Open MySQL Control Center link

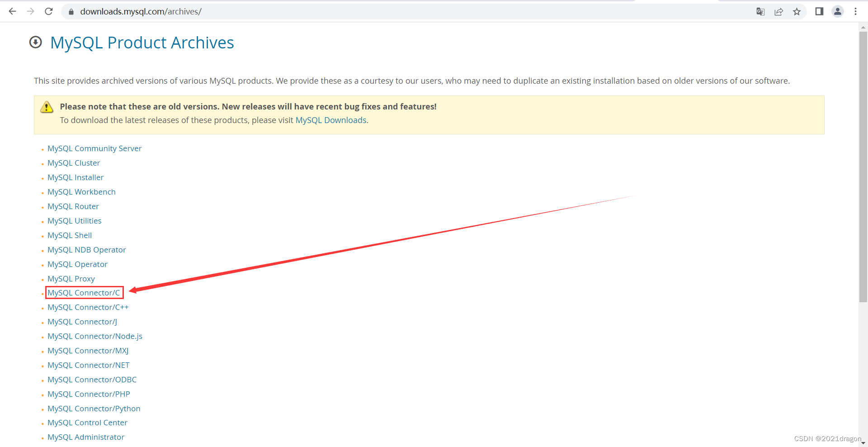[87, 423]
